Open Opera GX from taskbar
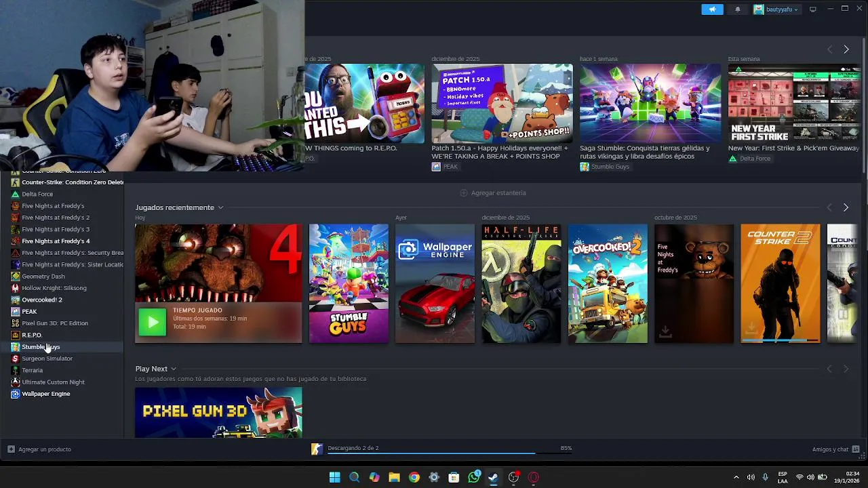This screenshot has height=488, width=868. pyautogui.click(x=534, y=477)
